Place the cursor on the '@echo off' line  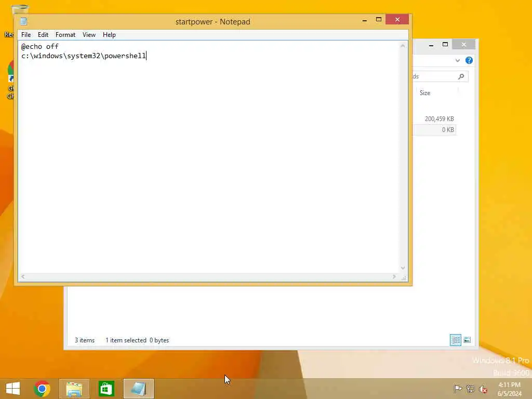click(x=39, y=46)
